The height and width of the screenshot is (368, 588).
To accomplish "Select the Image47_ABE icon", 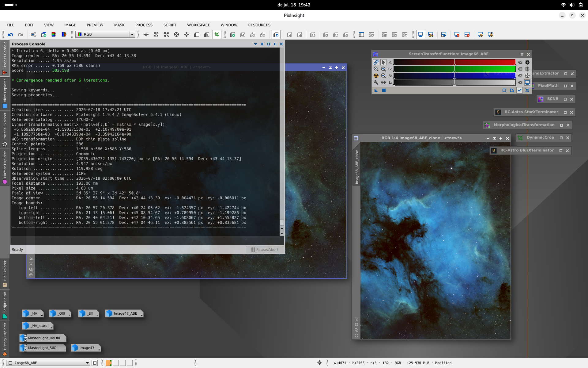I will pos(124,313).
